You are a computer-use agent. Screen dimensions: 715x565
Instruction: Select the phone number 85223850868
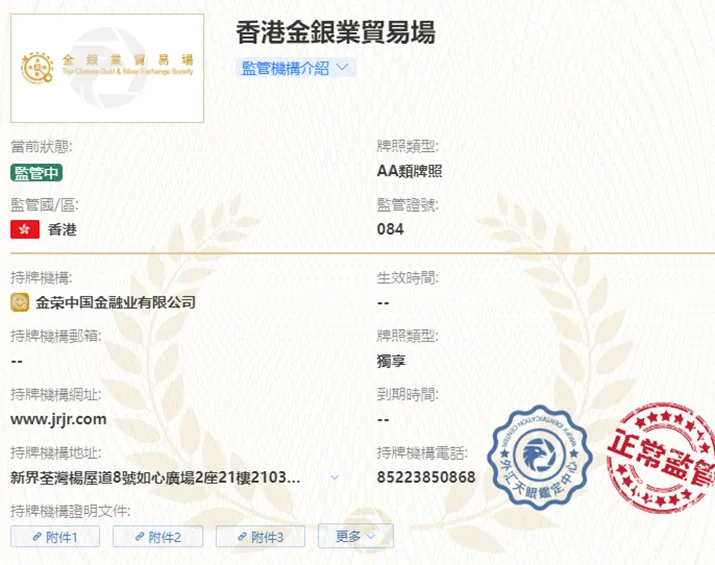426,477
